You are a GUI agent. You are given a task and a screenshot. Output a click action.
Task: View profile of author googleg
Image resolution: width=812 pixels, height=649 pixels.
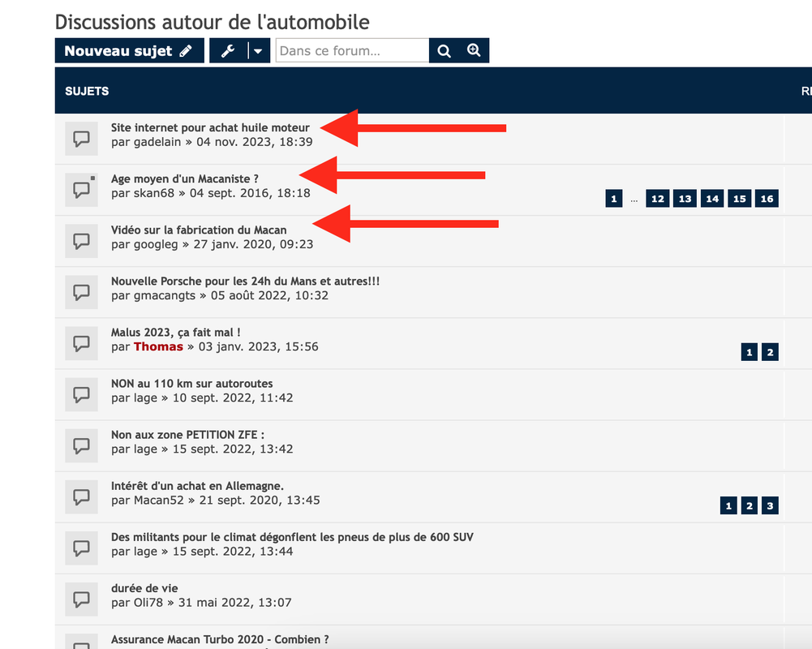[156, 244]
